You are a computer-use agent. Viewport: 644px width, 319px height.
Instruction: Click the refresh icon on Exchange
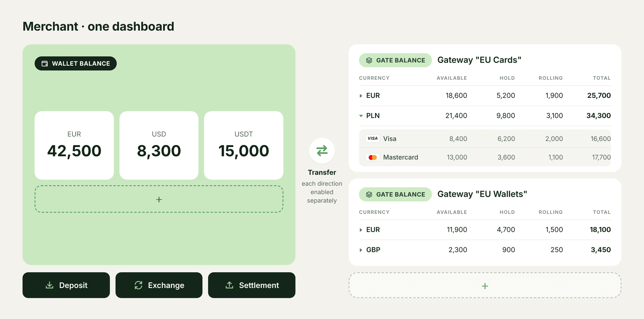(x=138, y=285)
